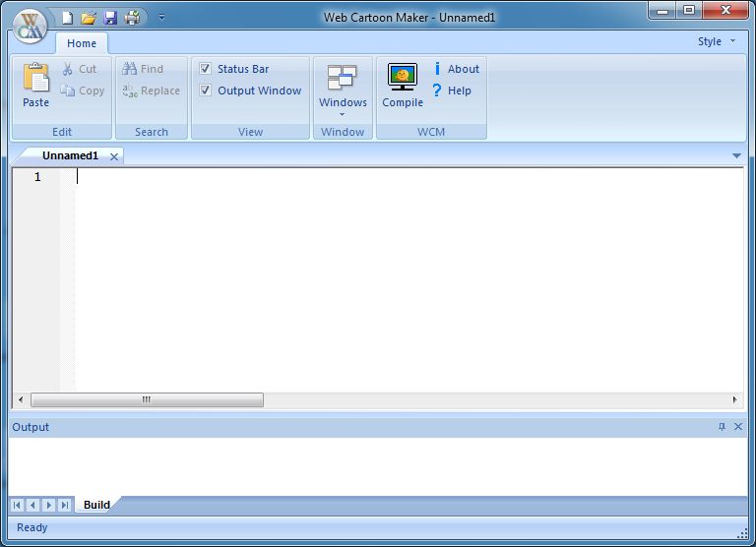Click the Paste clipboard button
756x547 pixels.
(35, 86)
